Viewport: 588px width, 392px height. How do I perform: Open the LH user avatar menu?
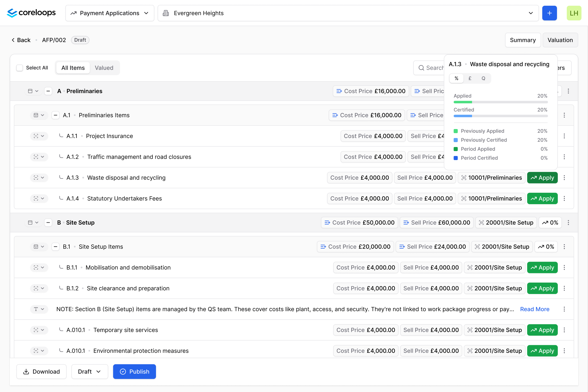click(574, 13)
